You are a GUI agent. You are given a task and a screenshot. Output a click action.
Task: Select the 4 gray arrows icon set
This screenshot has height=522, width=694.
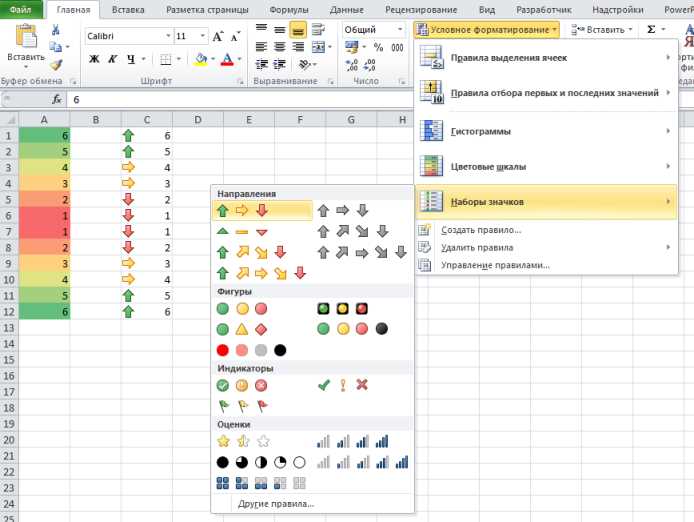tap(353, 231)
